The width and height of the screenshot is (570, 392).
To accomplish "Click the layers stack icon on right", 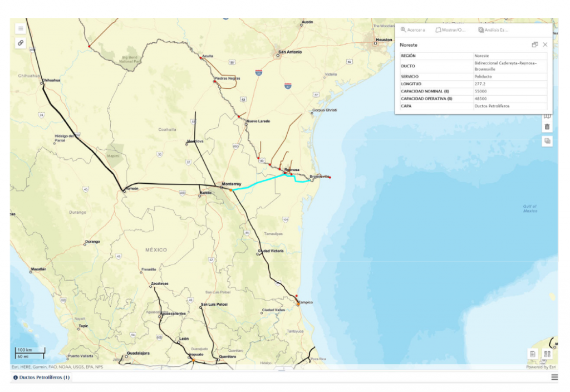I will tap(547, 141).
